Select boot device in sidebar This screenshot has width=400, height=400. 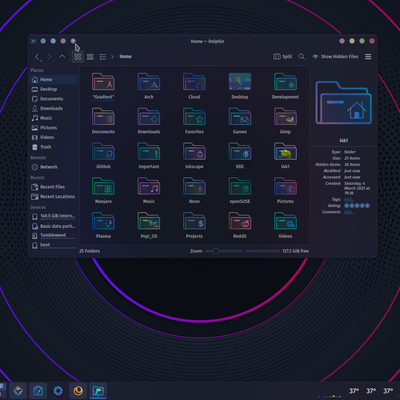click(x=53, y=245)
